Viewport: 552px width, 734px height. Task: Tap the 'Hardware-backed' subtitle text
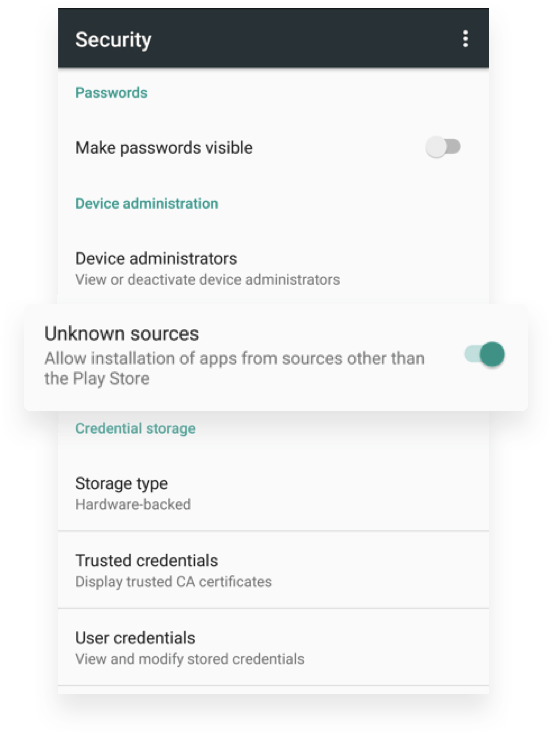(133, 505)
